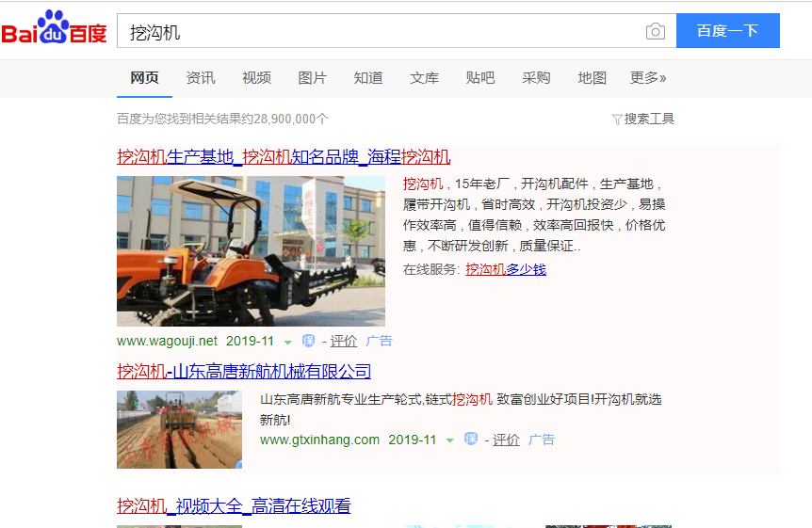Switch to the 资讯 tab
The image size is (812, 528).
coord(201,78)
